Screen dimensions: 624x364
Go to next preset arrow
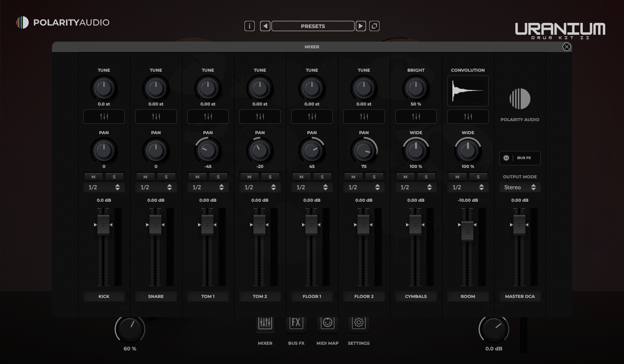361,26
